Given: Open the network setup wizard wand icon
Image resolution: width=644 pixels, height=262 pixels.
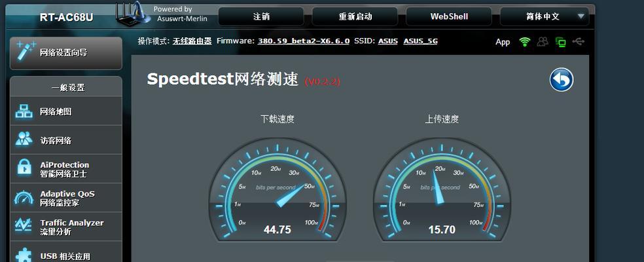Looking at the screenshot, I should coord(26,52).
